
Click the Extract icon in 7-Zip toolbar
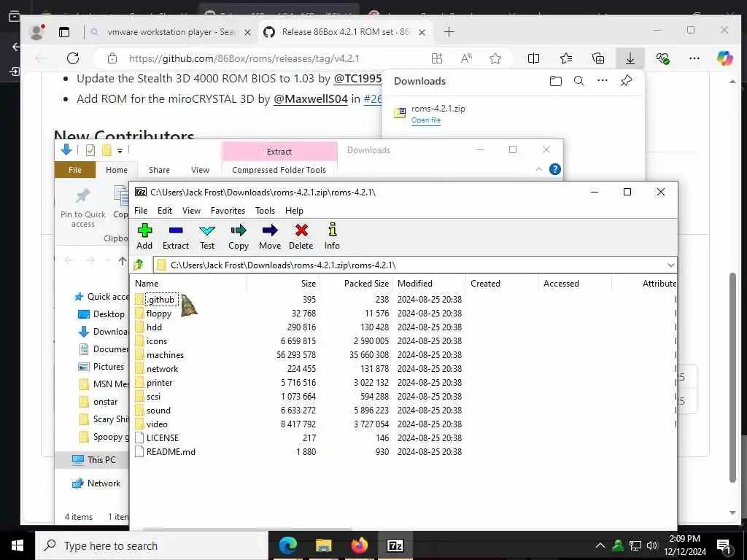click(x=176, y=236)
